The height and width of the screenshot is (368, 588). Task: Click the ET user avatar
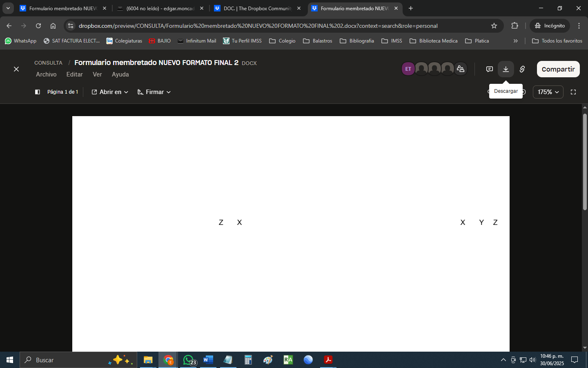coord(408,69)
